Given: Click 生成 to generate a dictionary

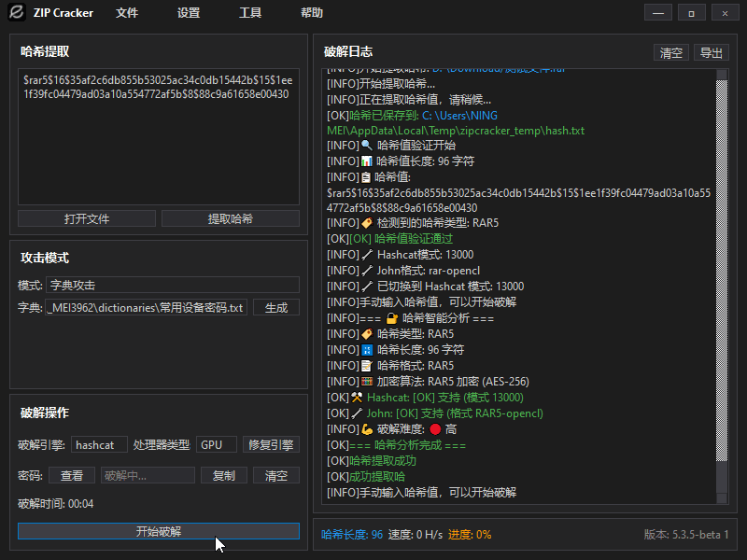Looking at the screenshot, I should [x=277, y=307].
